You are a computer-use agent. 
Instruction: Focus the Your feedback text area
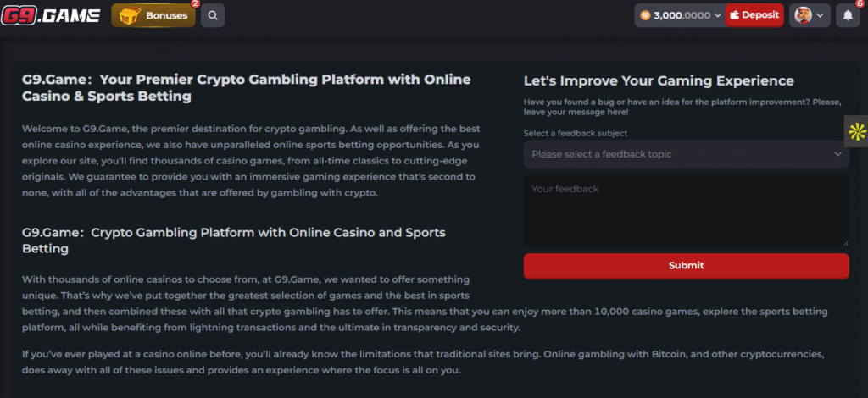(x=686, y=211)
